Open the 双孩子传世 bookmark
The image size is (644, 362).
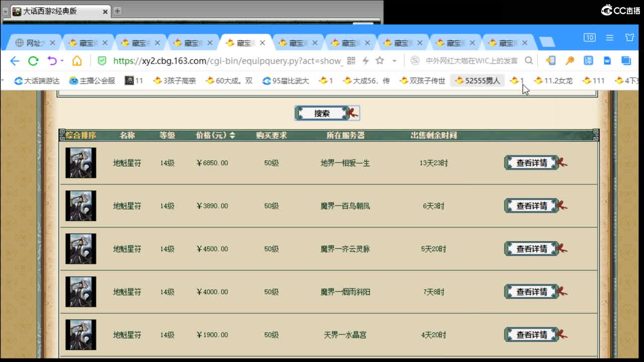pos(423,80)
